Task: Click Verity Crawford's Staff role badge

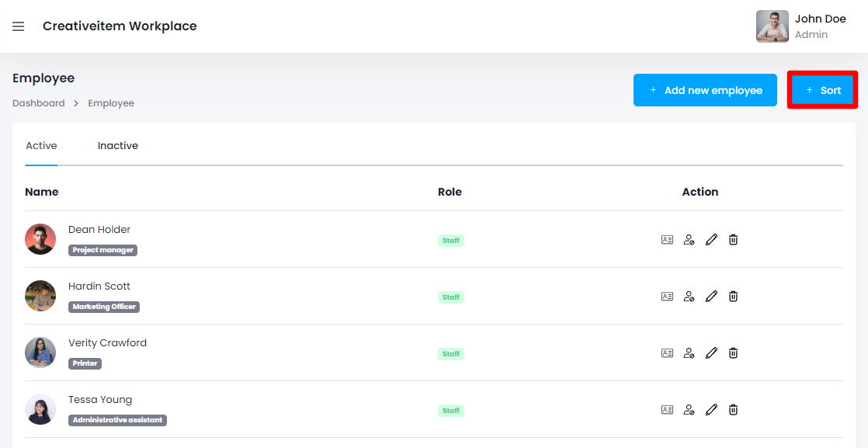Action: [451, 354]
